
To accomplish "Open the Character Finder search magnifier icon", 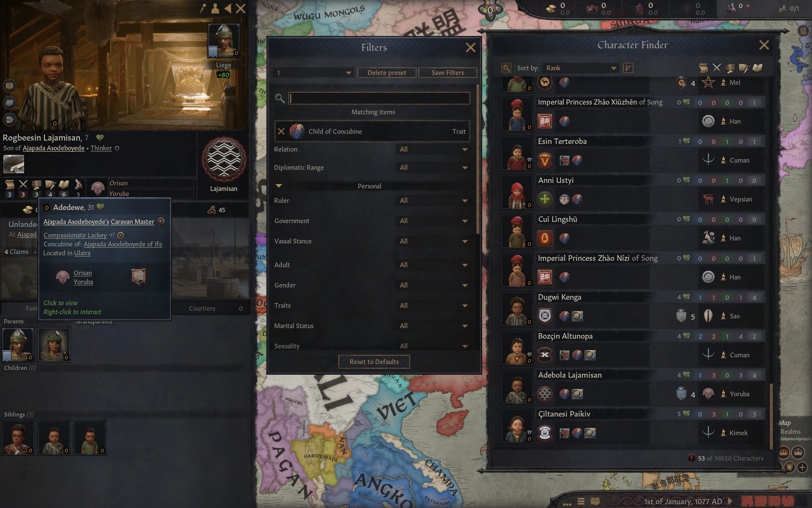I will (x=506, y=68).
